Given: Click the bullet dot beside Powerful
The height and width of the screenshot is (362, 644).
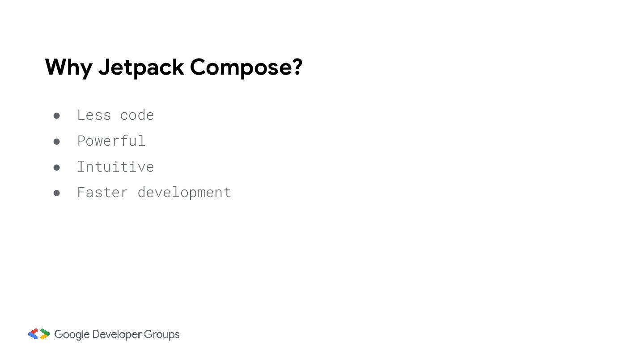Looking at the screenshot, I should click(57, 142).
